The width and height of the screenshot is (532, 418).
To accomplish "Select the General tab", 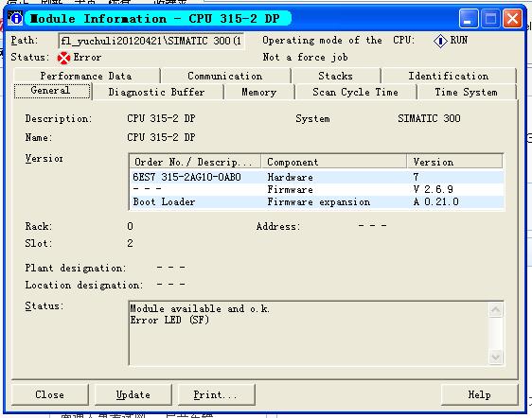I will pyautogui.click(x=52, y=91).
